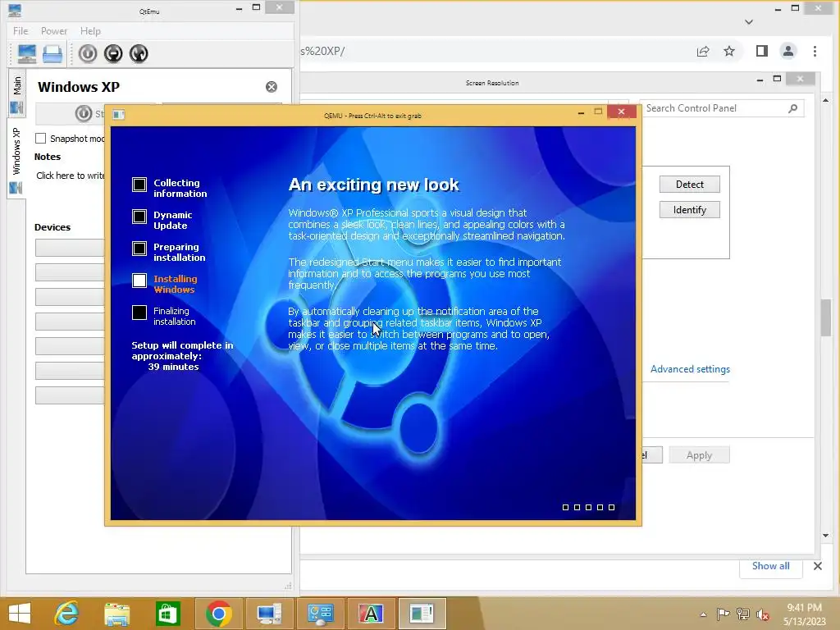Toggle the Chrome side panel icon
The width and height of the screenshot is (840, 630).
click(x=762, y=52)
